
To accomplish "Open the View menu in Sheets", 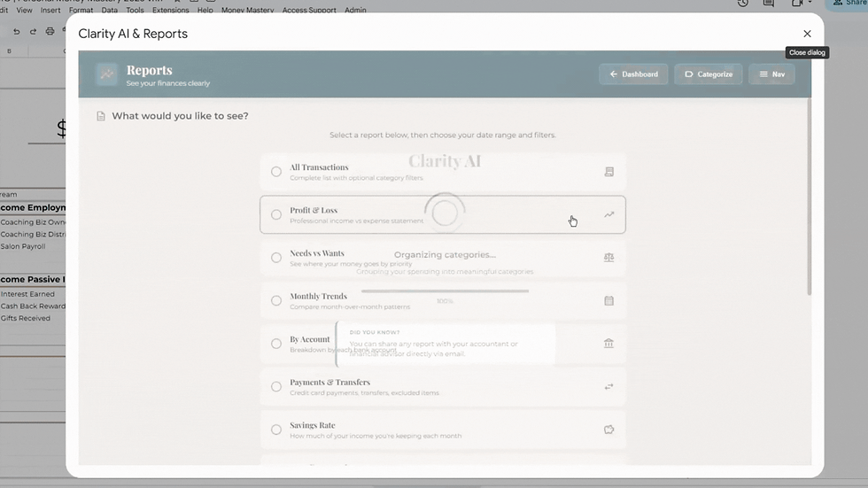I will click(25, 10).
